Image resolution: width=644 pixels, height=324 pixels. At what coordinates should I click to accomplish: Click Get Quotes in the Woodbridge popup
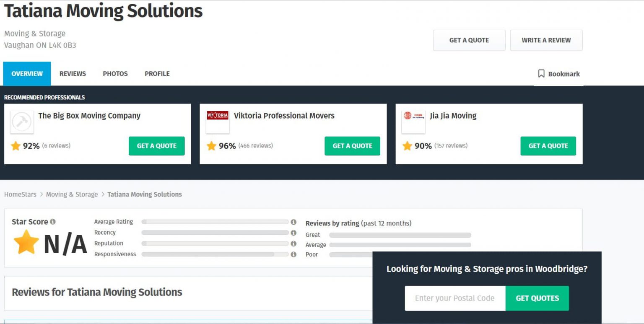pos(537,298)
